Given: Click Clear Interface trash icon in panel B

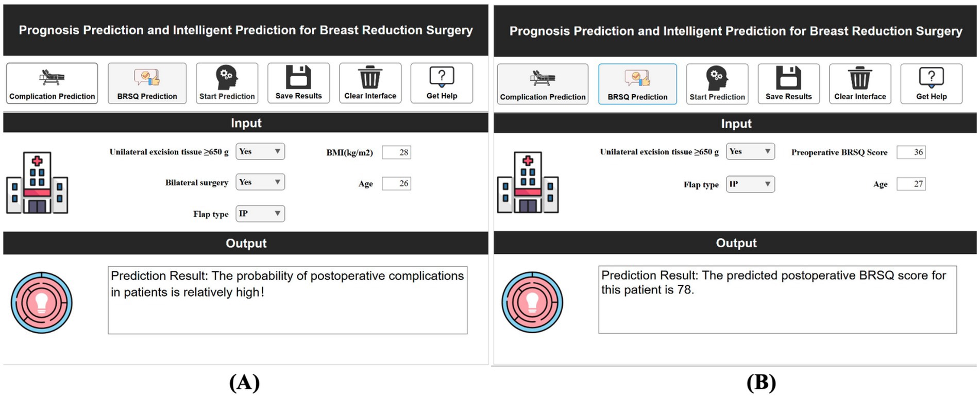Looking at the screenshot, I should pyautogui.click(x=860, y=78).
